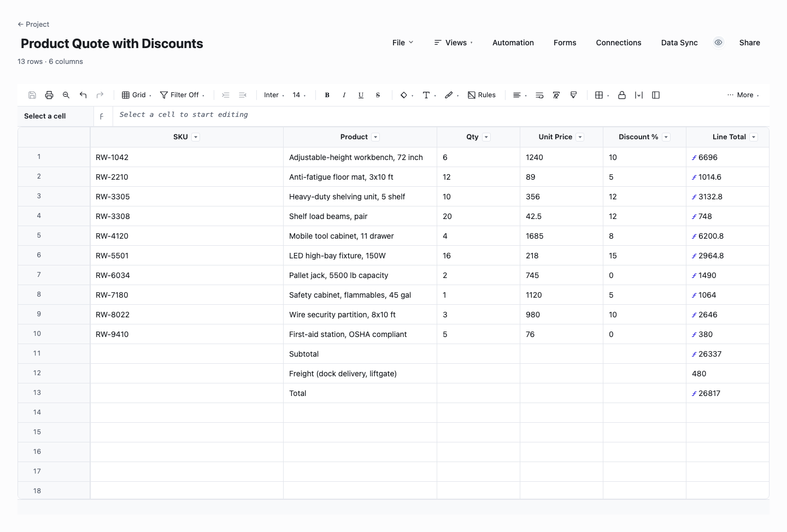Open the Filter Off dropdown
787x532 pixels.
click(183, 95)
